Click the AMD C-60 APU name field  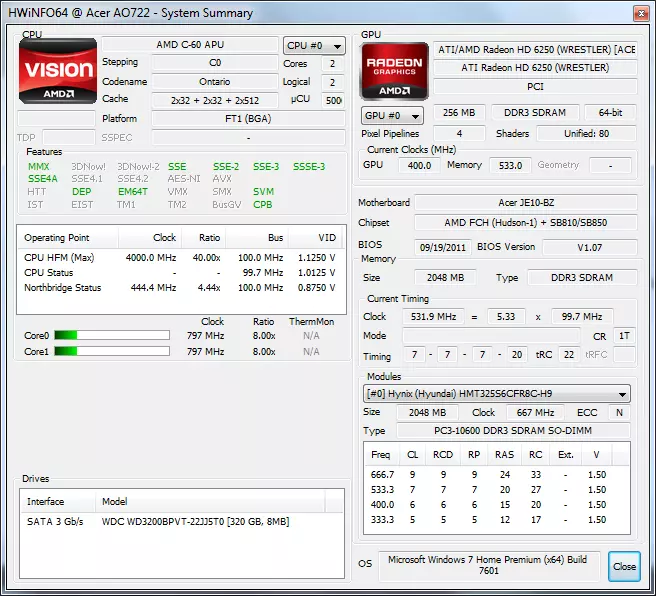coord(190,45)
